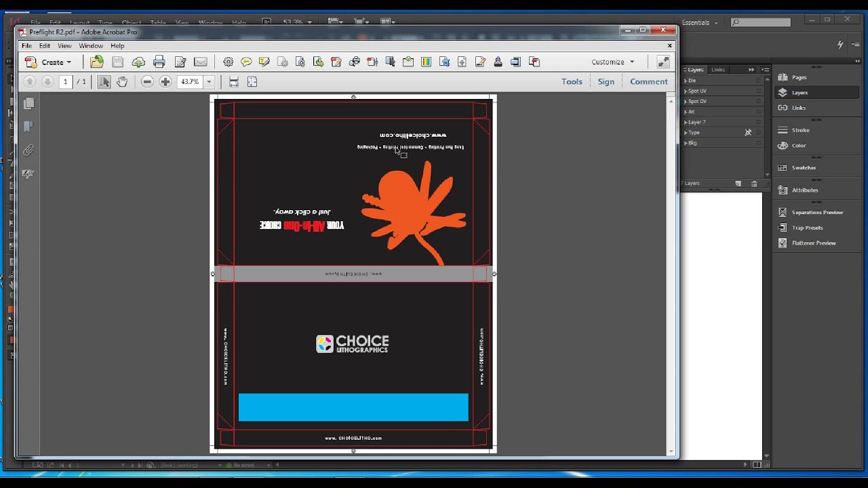Click the zoom percentage 43.7% field
Image resolution: width=868 pixels, height=488 pixels.
coord(191,81)
